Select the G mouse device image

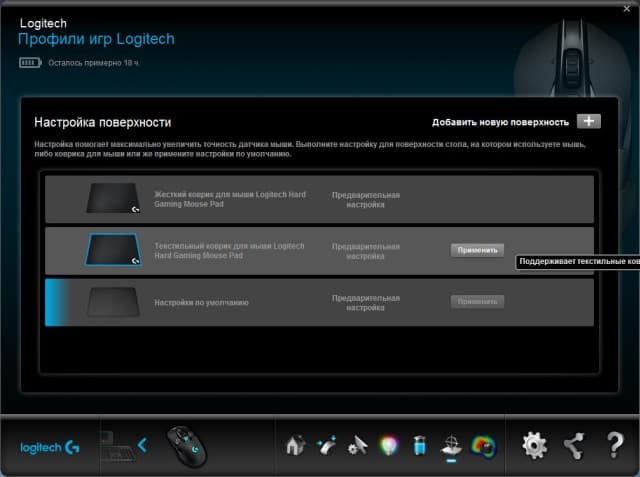(187, 446)
